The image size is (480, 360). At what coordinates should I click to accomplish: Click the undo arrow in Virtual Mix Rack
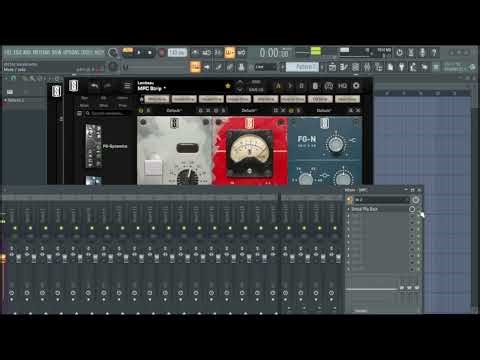pyautogui.click(x=94, y=86)
